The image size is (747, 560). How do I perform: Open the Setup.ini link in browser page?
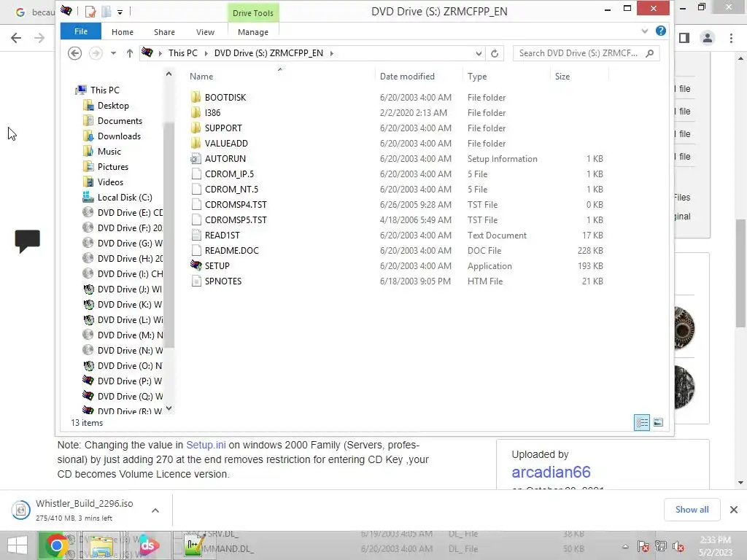pos(206,445)
